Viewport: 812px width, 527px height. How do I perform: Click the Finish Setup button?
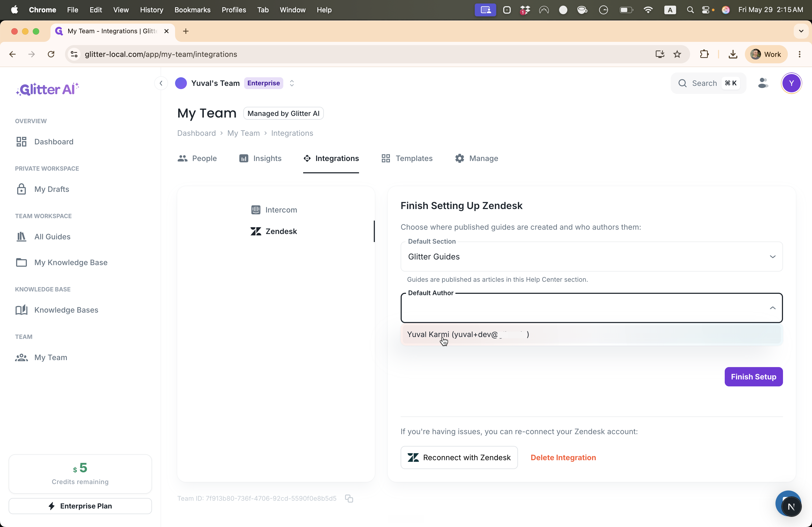coord(753,377)
